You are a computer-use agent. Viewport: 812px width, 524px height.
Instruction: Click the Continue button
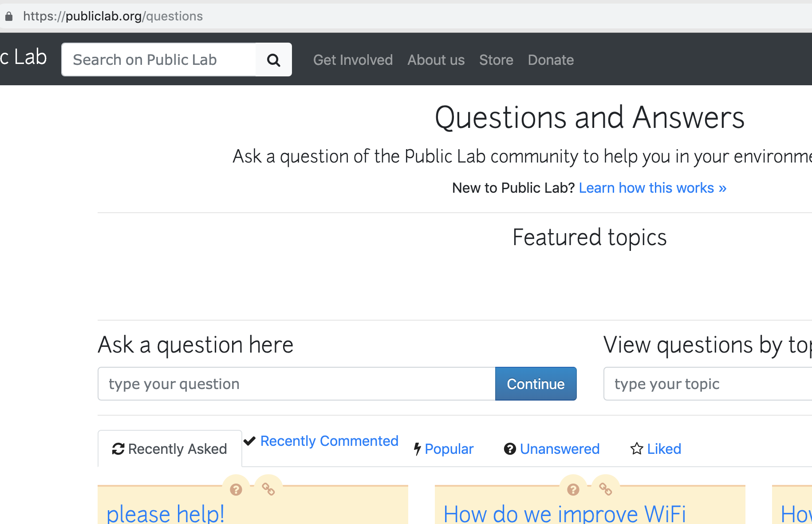(536, 384)
